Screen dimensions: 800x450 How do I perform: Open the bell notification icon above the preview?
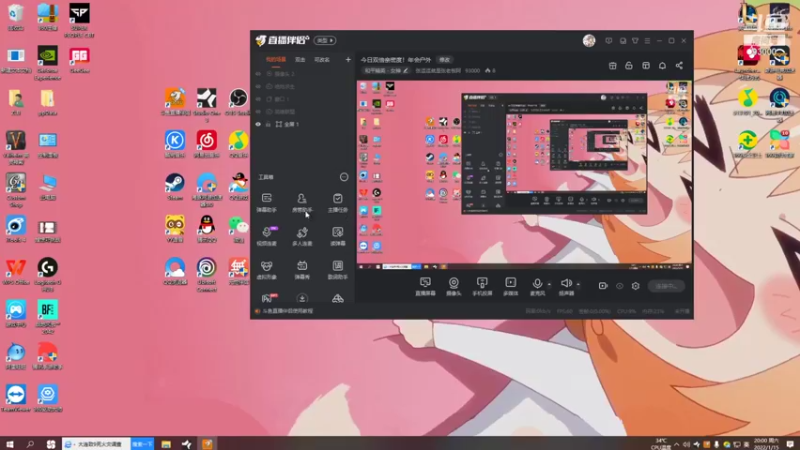(662, 65)
